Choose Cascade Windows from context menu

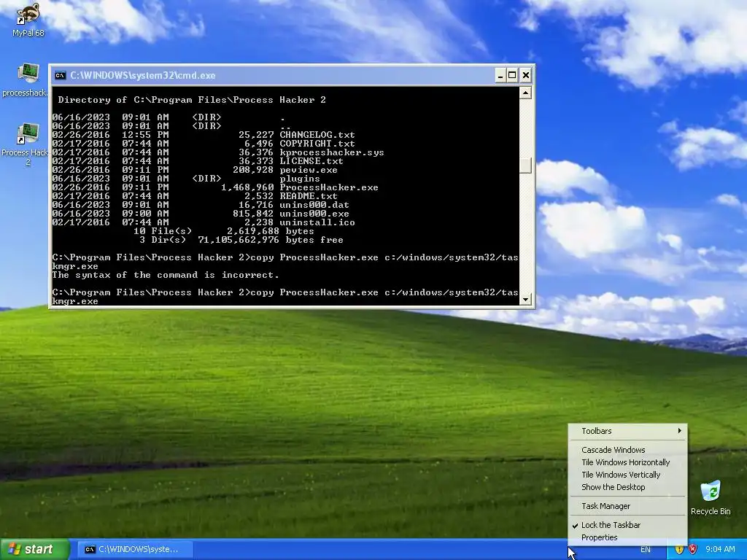pyautogui.click(x=628, y=450)
